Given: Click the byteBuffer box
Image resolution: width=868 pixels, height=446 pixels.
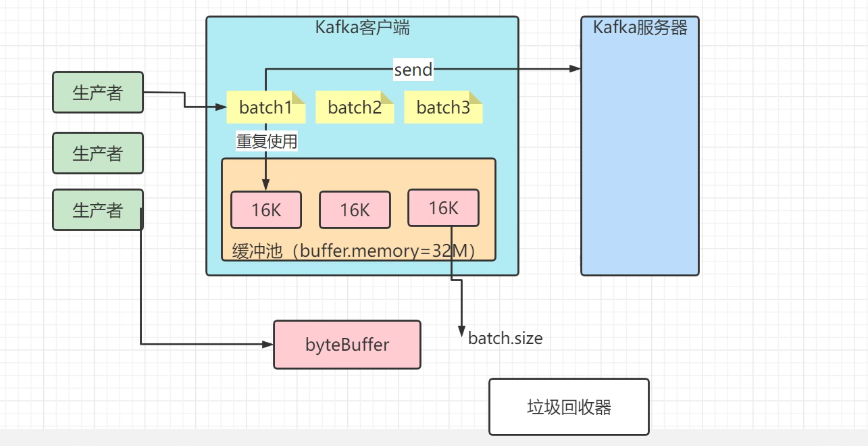Looking at the screenshot, I should coord(347,345).
